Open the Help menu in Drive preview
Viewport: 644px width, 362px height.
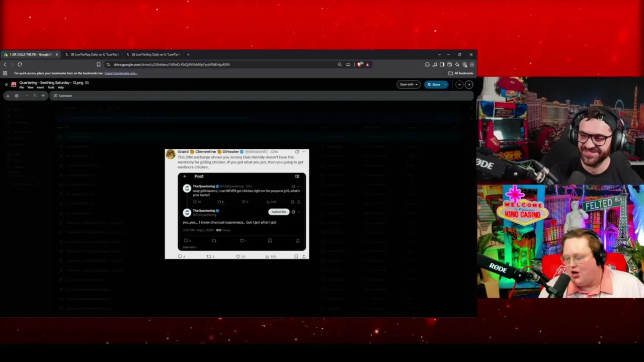[x=61, y=87]
